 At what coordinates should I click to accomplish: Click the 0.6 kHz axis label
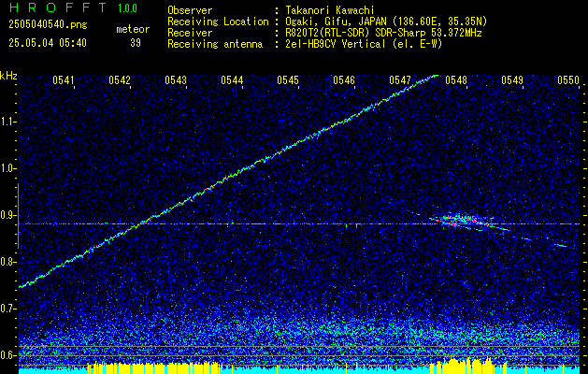click(x=7, y=355)
